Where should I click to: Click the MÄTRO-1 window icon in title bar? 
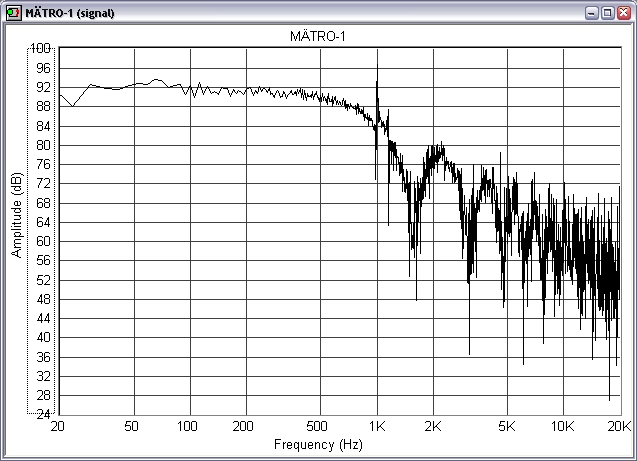point(13,13)
